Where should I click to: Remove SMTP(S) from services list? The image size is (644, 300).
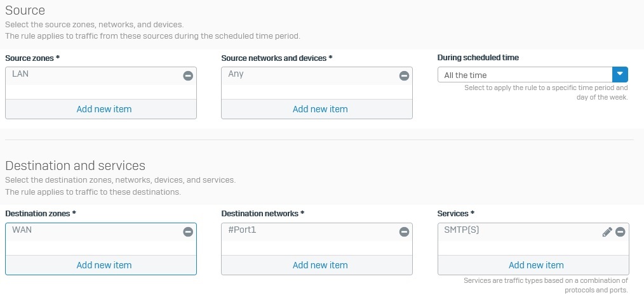coord(620,232)
